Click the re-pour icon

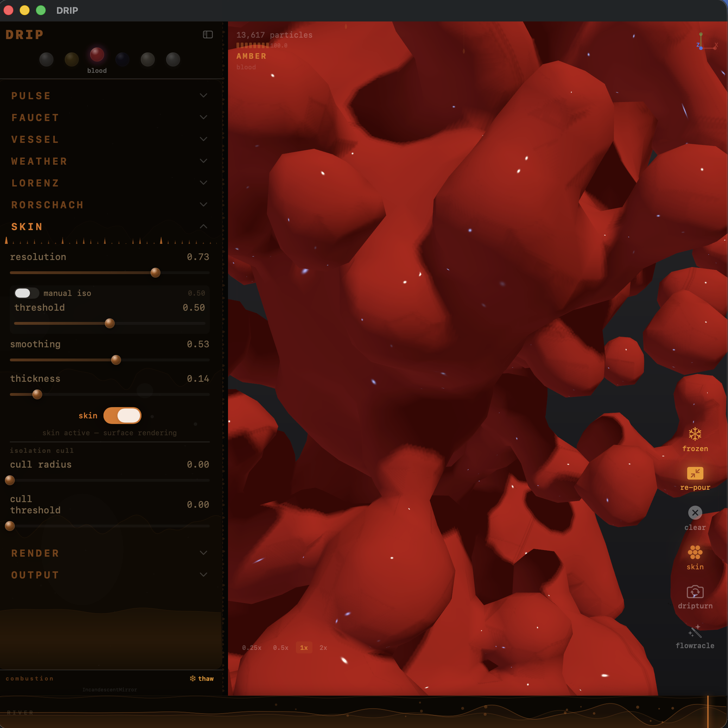pyautogui.click(x=695, y=473)
